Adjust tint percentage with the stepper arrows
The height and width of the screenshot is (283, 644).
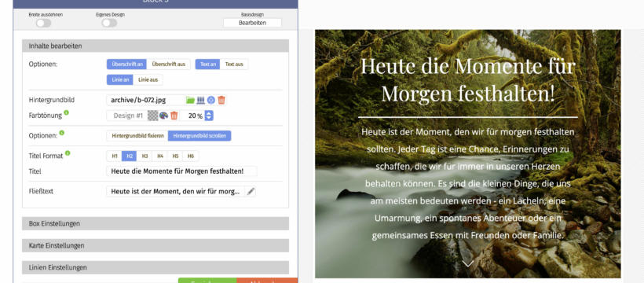point(209,116)
